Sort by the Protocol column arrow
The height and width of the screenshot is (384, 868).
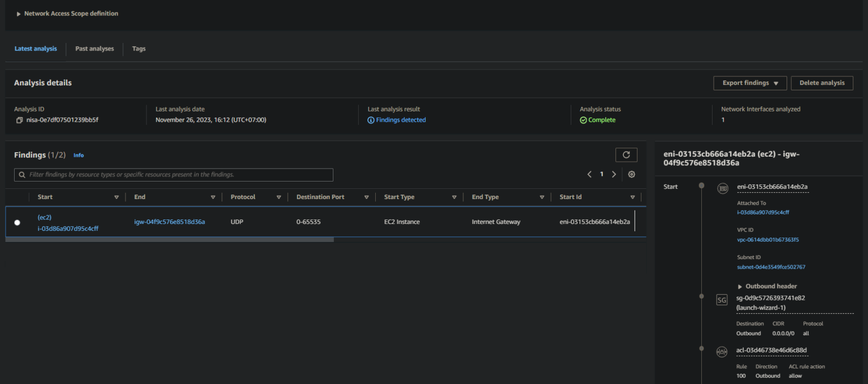tap(279, 197)
